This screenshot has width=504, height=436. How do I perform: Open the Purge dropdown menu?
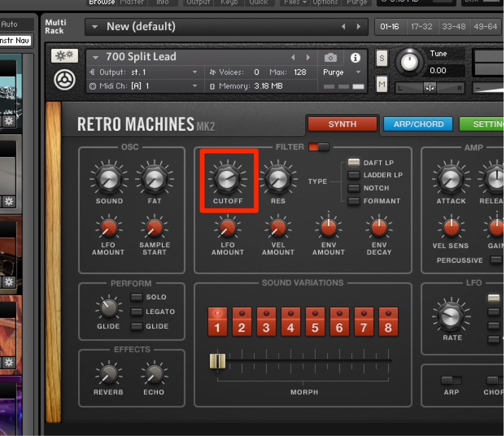[x=342, y=72]
